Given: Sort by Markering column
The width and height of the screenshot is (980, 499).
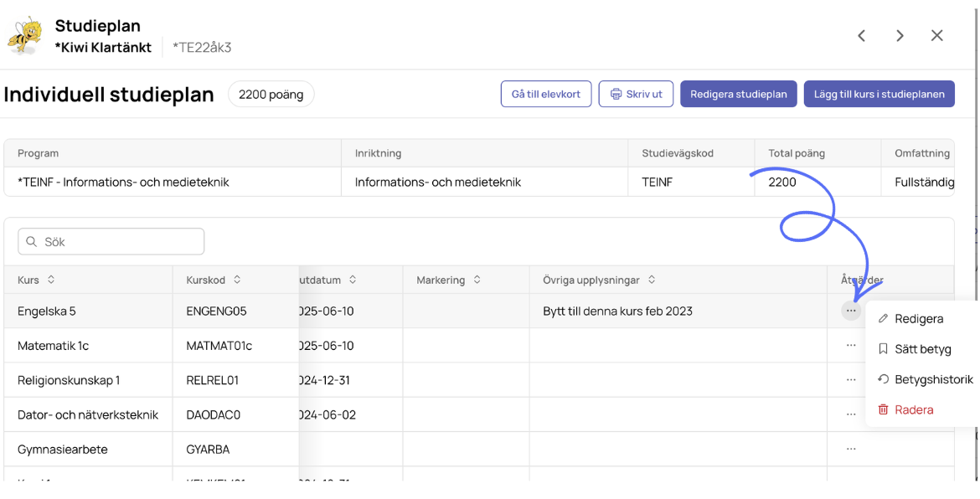Looking at the screenshot, I should (477, 280).
